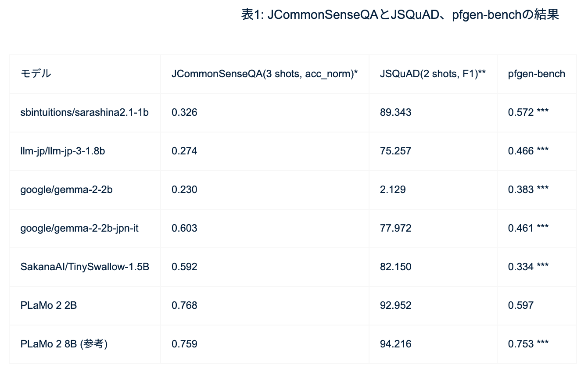
Task: Click the JCommonSenseQA(3 shots, acc_norm) header
Action: [265, 74]
